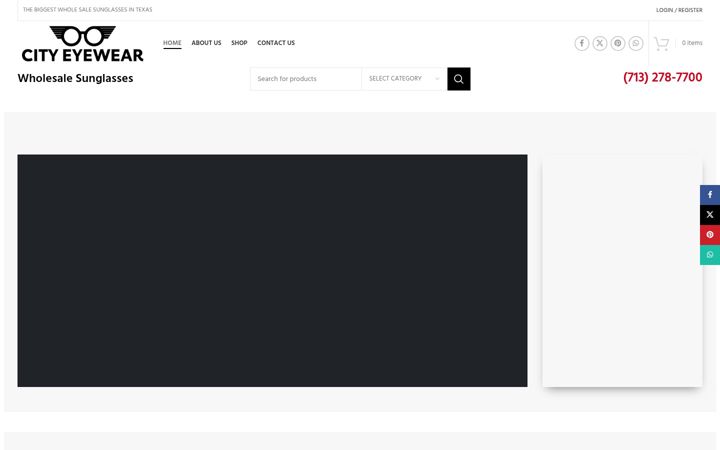The width and height of the screenshot is (720, 450).
Task: Open the header Pinterest circle icon
Action: coord(618,43)
